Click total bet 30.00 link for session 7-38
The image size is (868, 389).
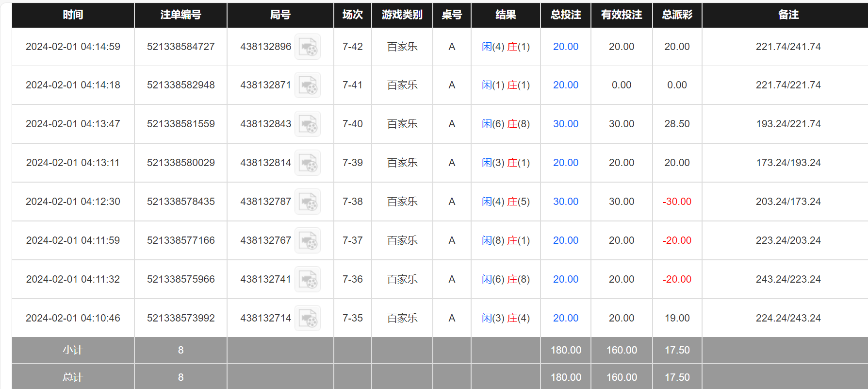click(566, 202)
